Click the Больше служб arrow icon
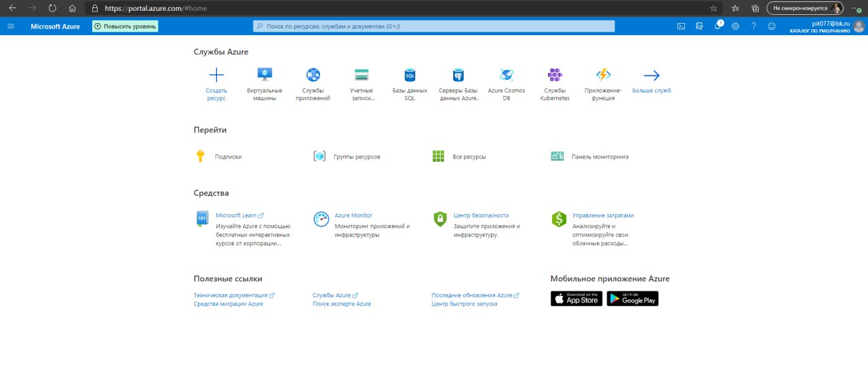This screenshot has height=382, width=868. (x=652, y=75)
